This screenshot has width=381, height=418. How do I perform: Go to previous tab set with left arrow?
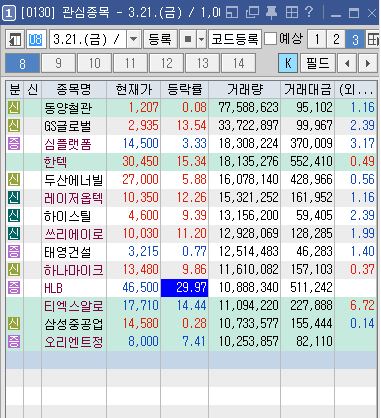(x=347, y=63)
